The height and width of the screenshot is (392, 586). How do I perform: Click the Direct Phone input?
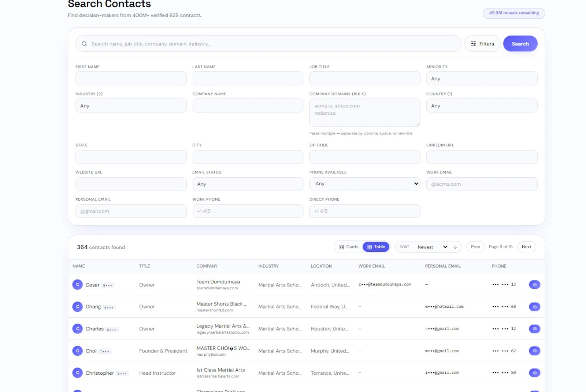pos(365,211)
